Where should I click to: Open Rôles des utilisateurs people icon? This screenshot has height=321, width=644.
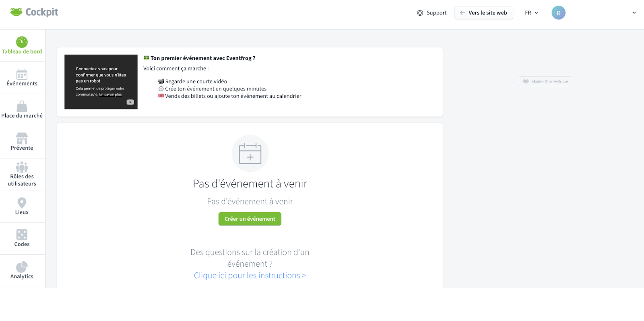pos(22,167)
